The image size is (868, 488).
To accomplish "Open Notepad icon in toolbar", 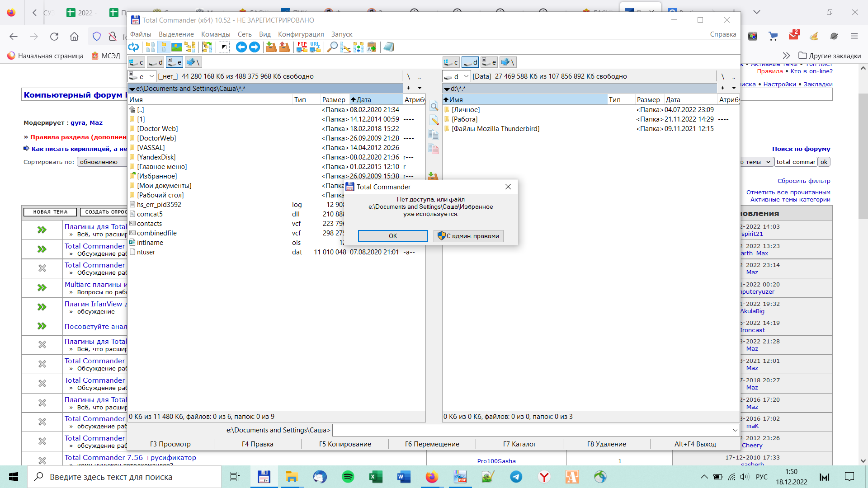I will coord(388,47).
